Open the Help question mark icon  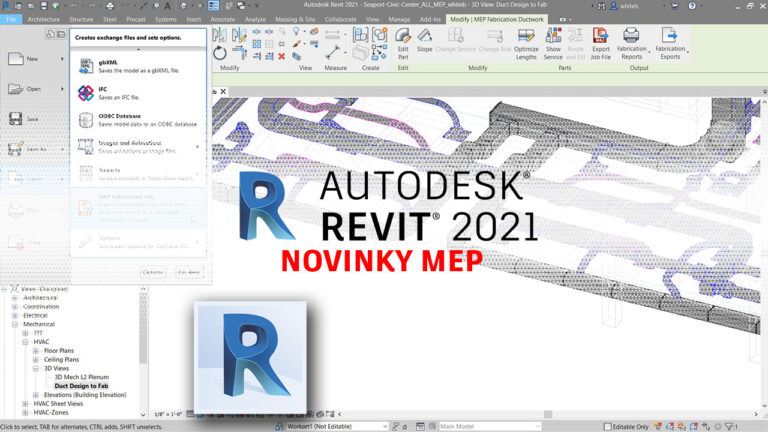(692, 6)
